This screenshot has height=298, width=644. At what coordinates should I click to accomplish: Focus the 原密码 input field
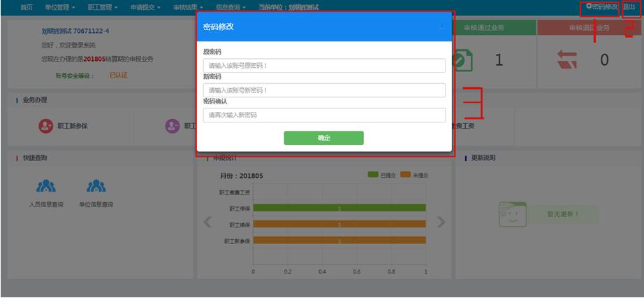point(324,66)
